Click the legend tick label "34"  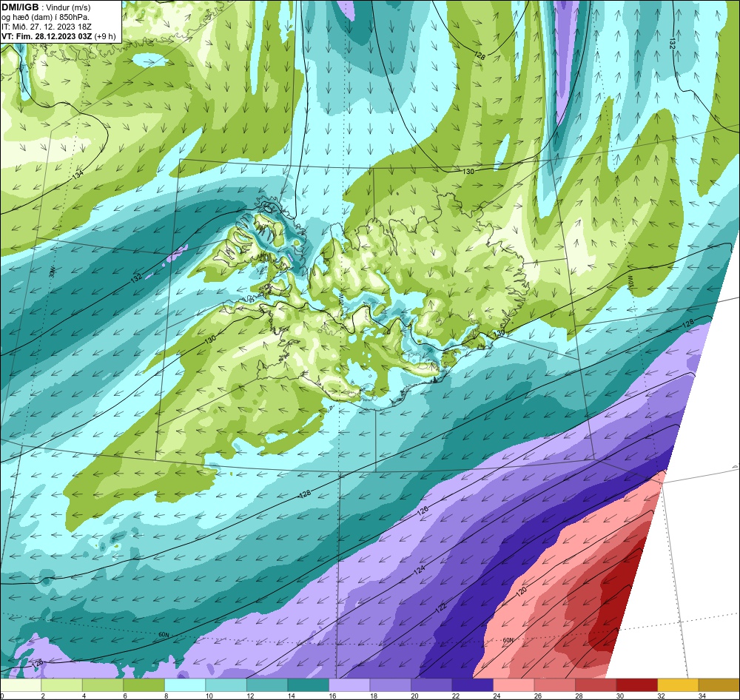click(702, 696)
